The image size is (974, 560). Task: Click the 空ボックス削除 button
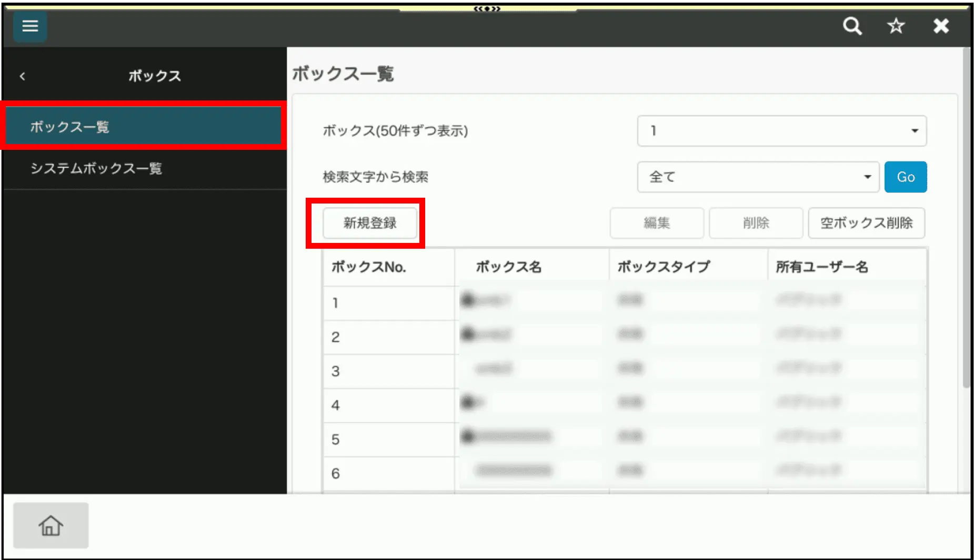[x=866, y=223]
